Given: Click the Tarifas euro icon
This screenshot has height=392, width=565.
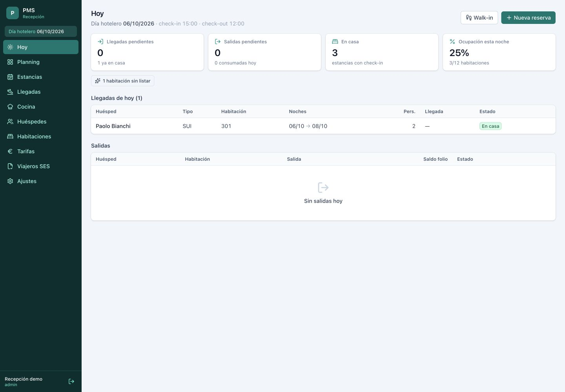Looking at the screenshot, I should point(10,151).
